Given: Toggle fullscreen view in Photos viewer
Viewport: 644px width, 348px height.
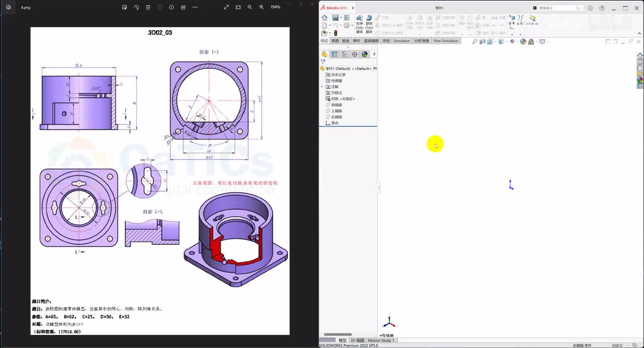Looking at the screenshot, I should click(226, 7).
